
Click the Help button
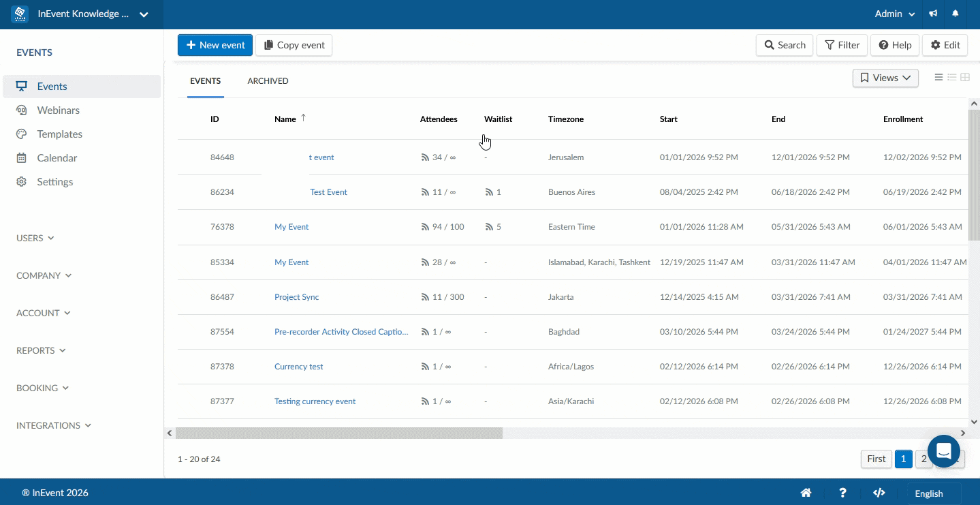pyautogui.click(x=895, y=45)
